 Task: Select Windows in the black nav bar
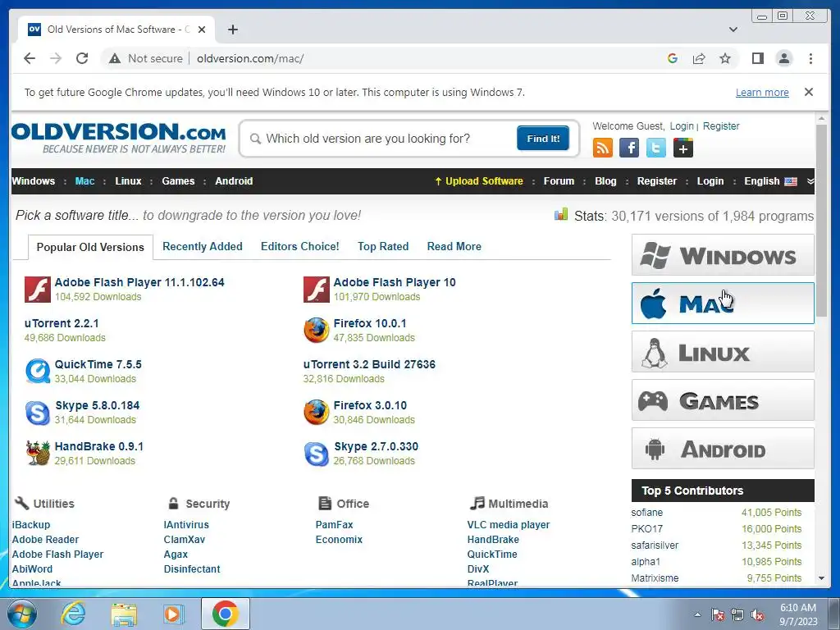point(33,181)
